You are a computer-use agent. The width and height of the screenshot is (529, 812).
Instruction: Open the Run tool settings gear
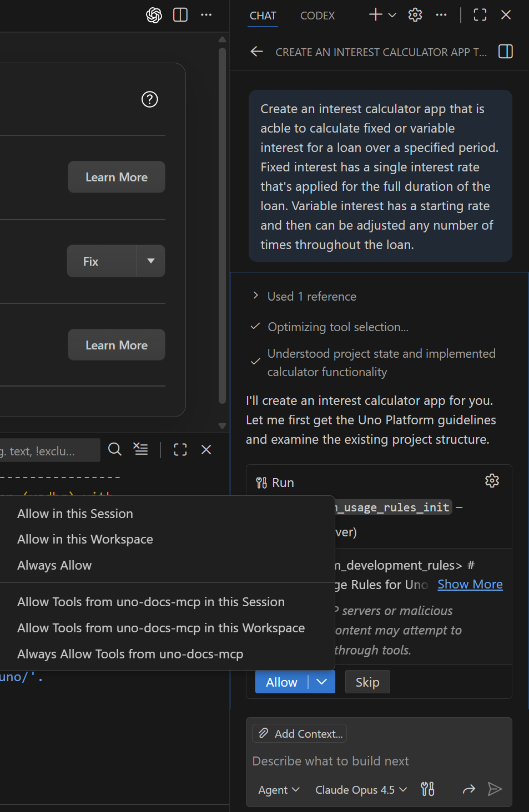(492, 481)
